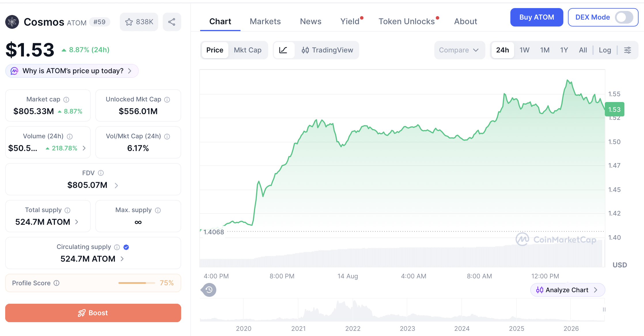Select the line chart icon
Image resolution: width=644 pixels, height=336 pixels.
coord(283,50)
